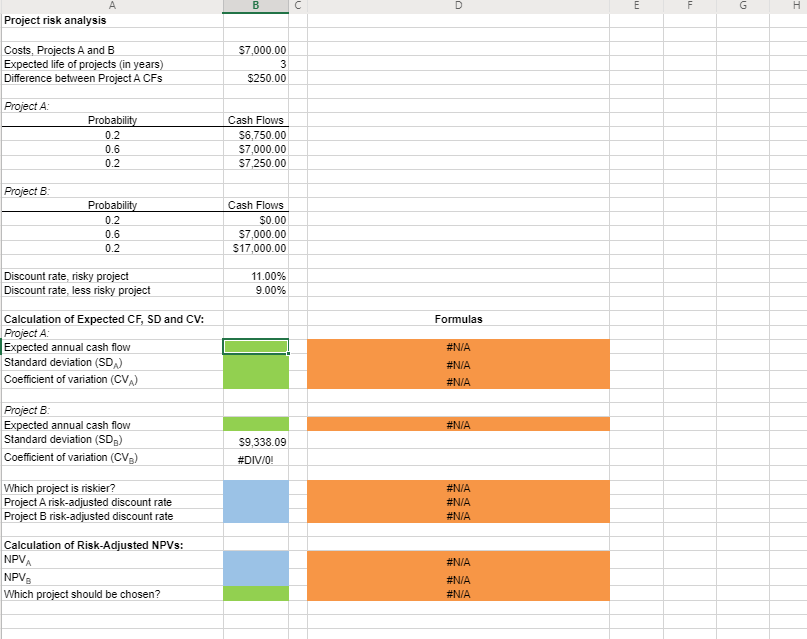
Task: Click #N/A formula for Project A risk-adjusted rate
Action: (x=459, y=502)
